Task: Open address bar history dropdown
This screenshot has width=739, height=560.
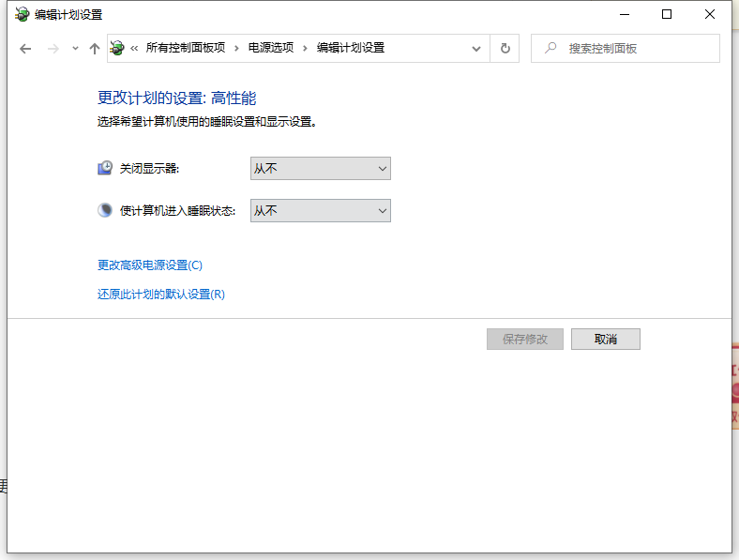Action: (476, 49)
